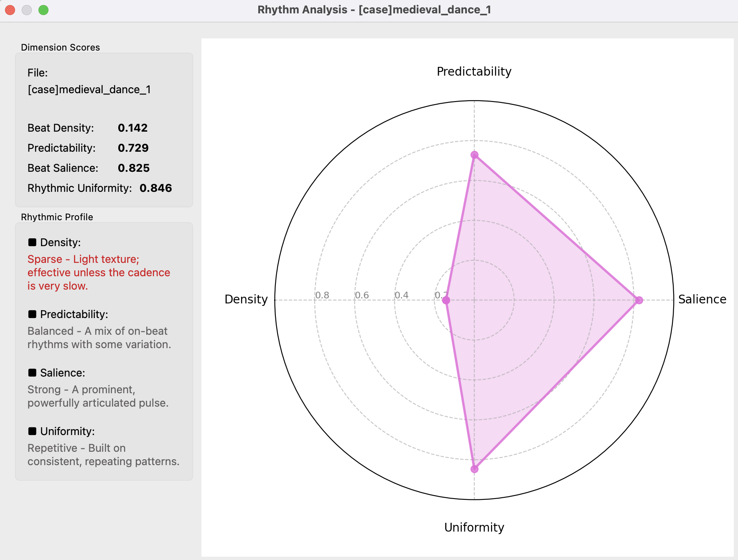Click the Uniformity axis label below chart
Viewport: 738px width, 560px height.
pyautogui.click(x=474, y=527)
